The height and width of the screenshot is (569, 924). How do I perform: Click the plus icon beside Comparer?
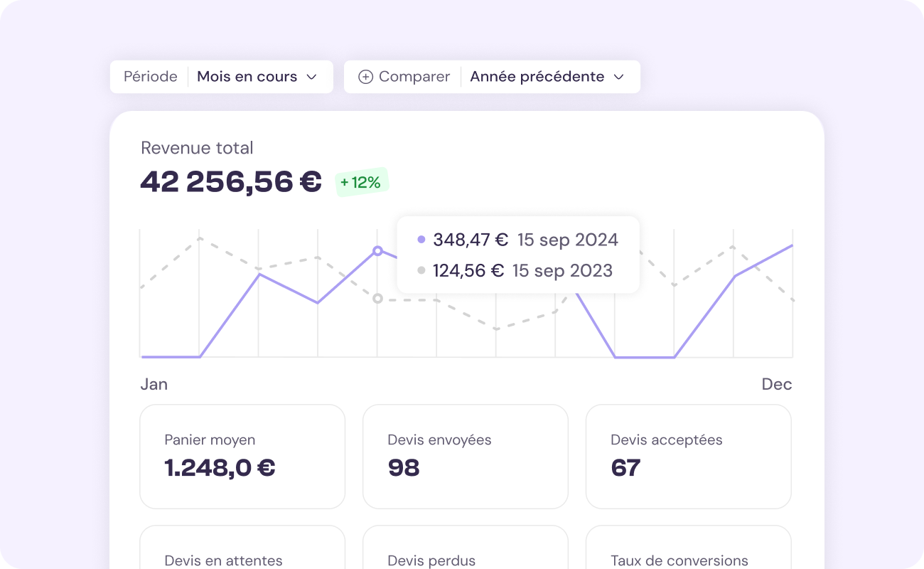(365, 76)
